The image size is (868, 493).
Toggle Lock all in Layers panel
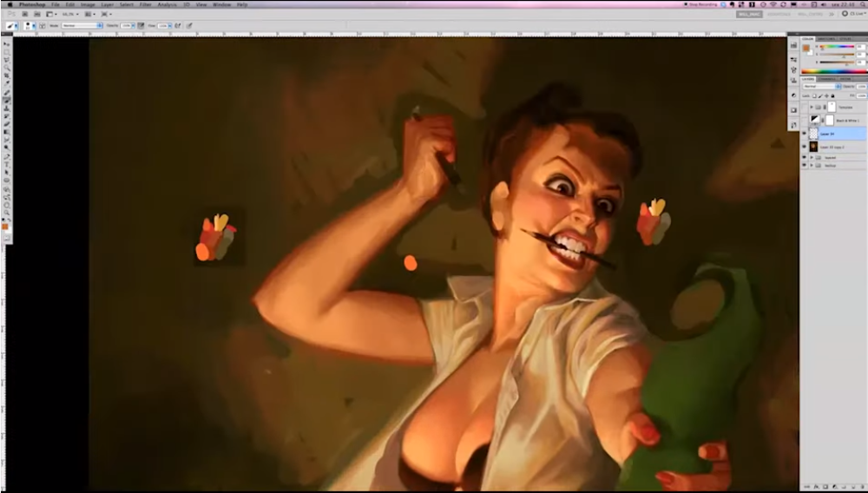(832, 95)
